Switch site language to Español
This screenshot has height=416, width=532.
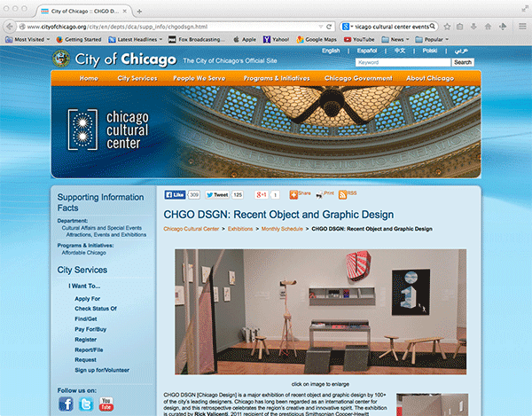(x=367, y=51)
